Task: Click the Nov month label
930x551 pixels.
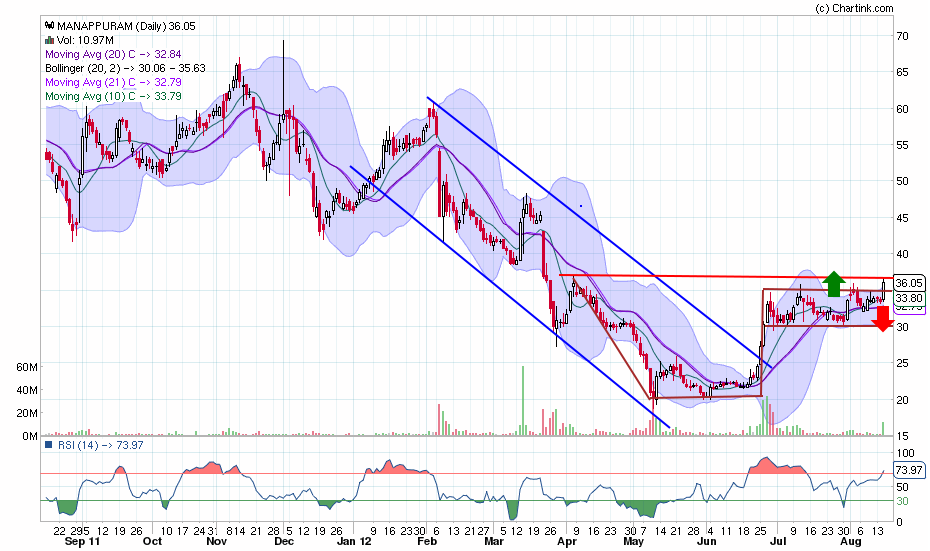Action: click(216, 542)
